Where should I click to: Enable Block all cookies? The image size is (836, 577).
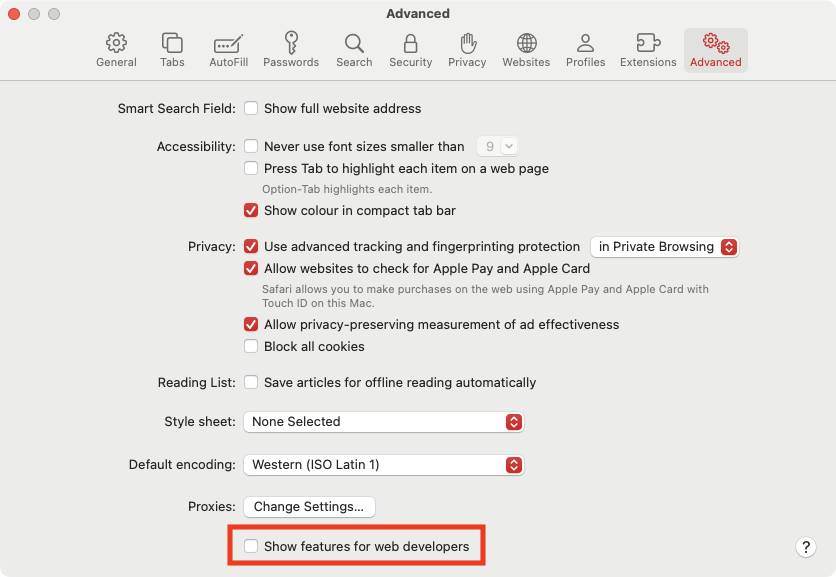tap(251, 347)
